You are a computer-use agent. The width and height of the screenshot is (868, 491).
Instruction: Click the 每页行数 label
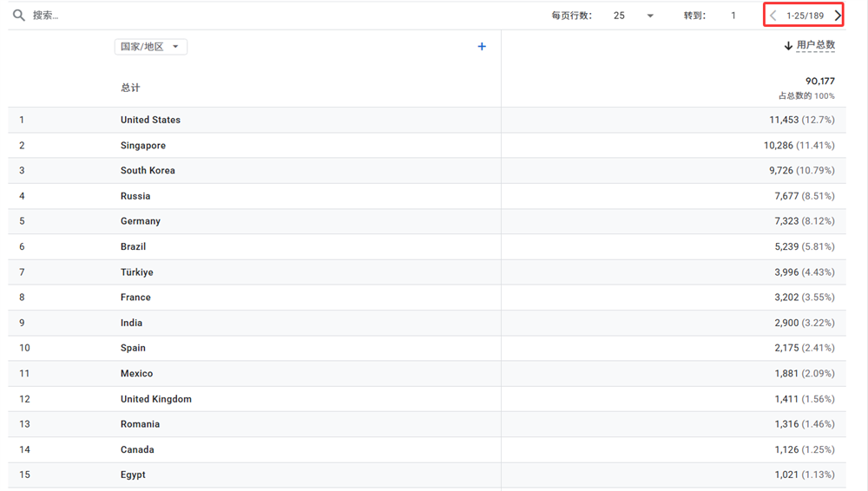(571, 16)
